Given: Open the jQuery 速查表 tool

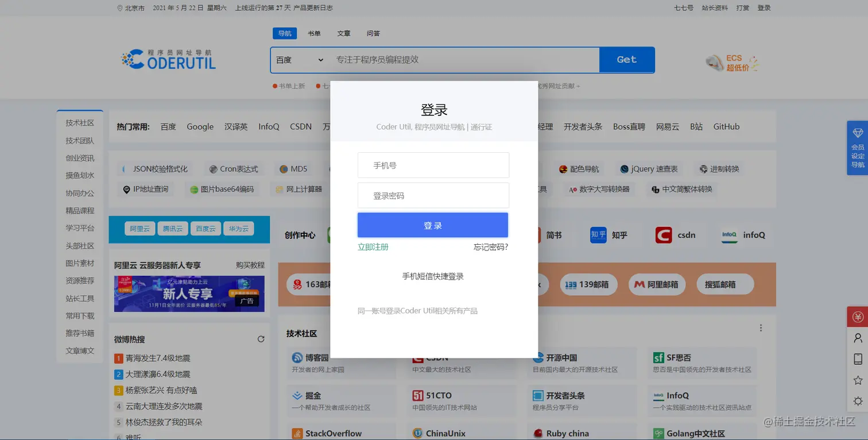Looking at the screenshot, I should point(649,169).
